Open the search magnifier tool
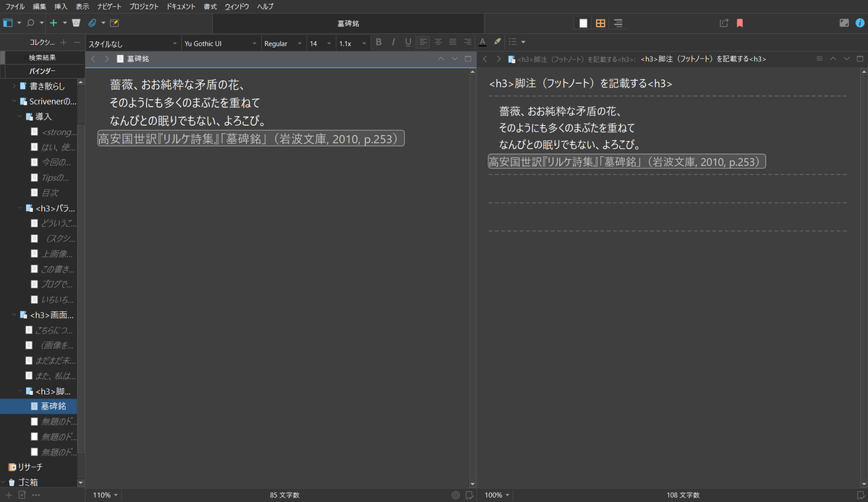This screenshot has width=868, height=502. [30, 23]
